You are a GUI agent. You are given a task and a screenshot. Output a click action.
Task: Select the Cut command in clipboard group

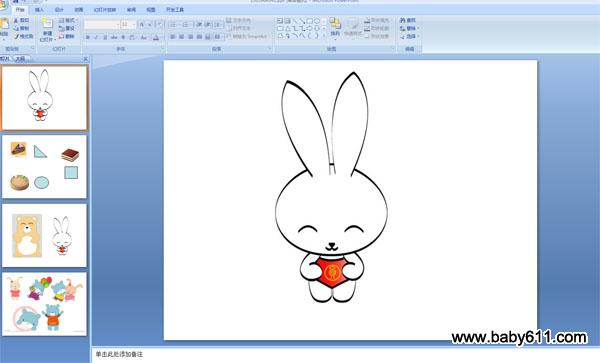click(21, 20)
